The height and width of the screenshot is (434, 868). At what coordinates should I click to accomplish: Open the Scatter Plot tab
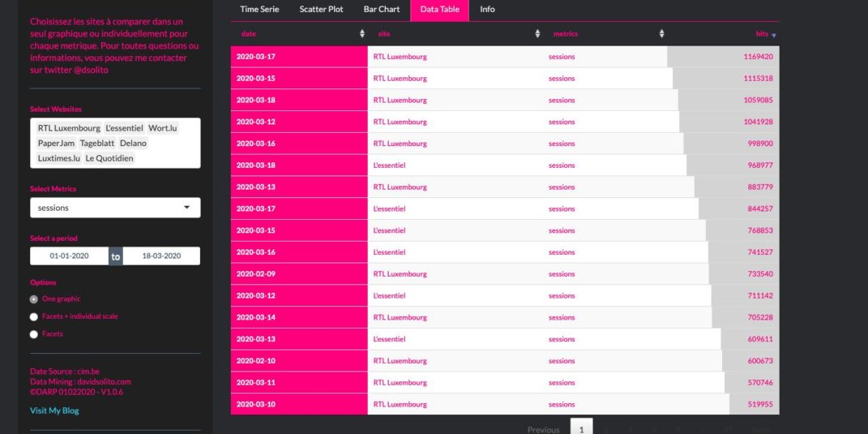(x=321, y=9)
